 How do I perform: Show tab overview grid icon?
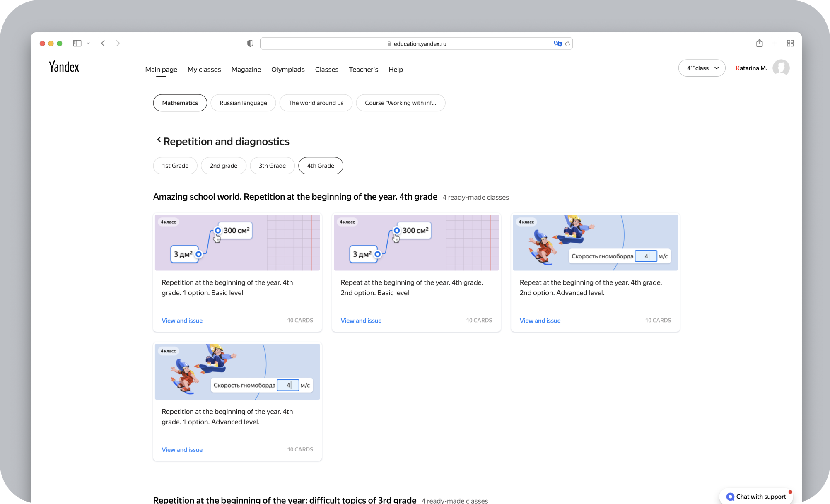[790, 43]
